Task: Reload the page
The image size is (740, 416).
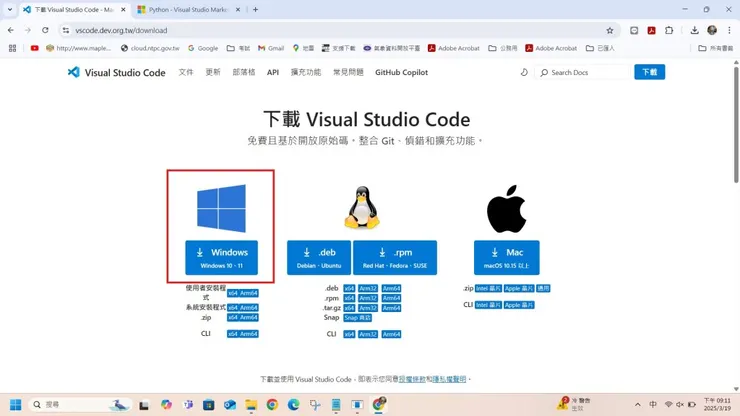Action: coord(45,30)
